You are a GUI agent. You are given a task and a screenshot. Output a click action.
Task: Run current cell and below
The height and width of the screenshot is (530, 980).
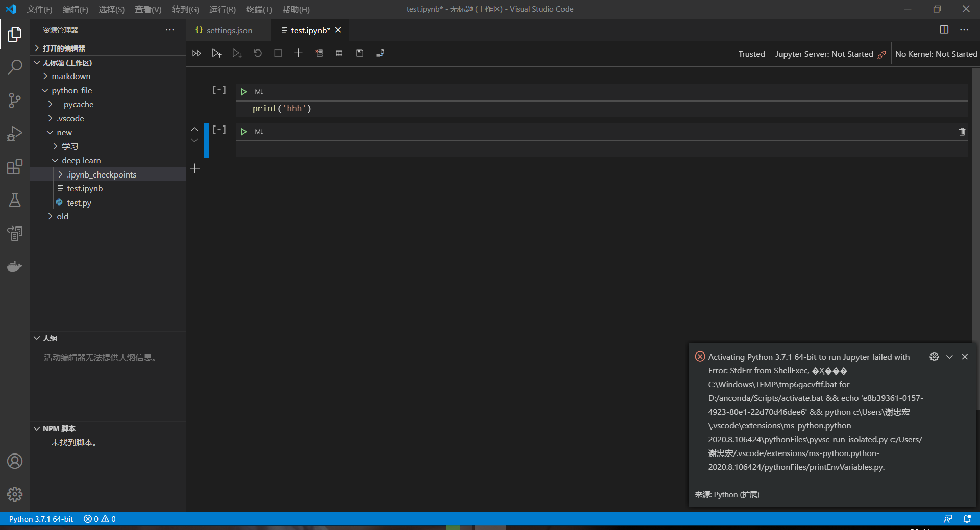(237, 53)
